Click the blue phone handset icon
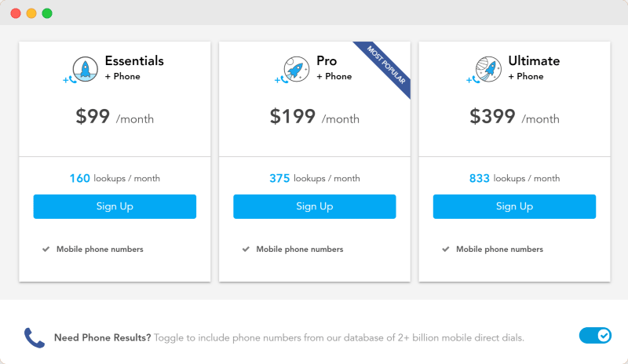 (34, 338)
